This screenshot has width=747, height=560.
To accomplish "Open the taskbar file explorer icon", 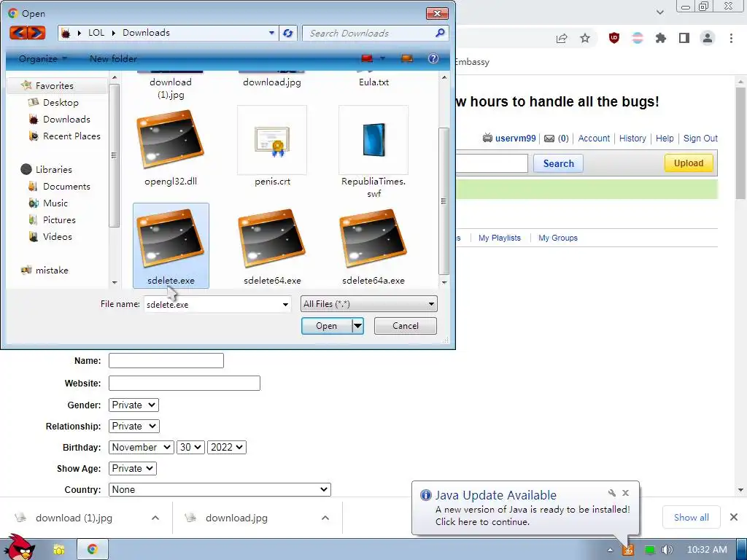I will click(59, 550).
